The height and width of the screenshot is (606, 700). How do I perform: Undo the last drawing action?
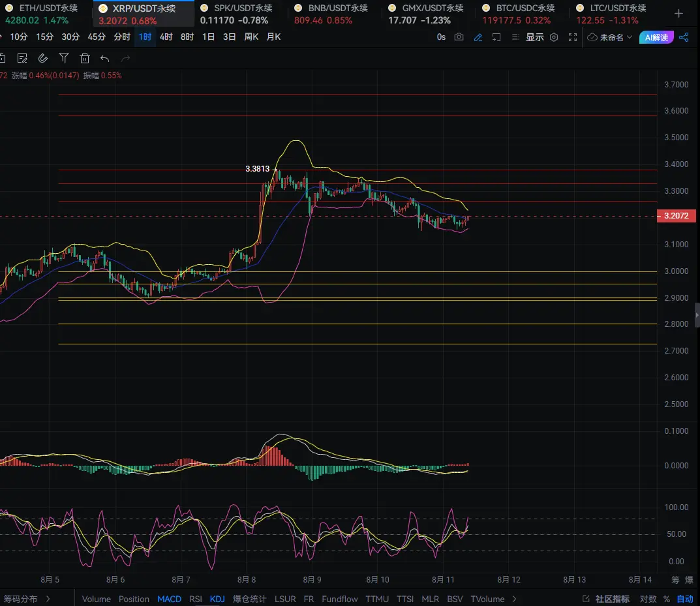pyautogui.click(x=105, y=59)
